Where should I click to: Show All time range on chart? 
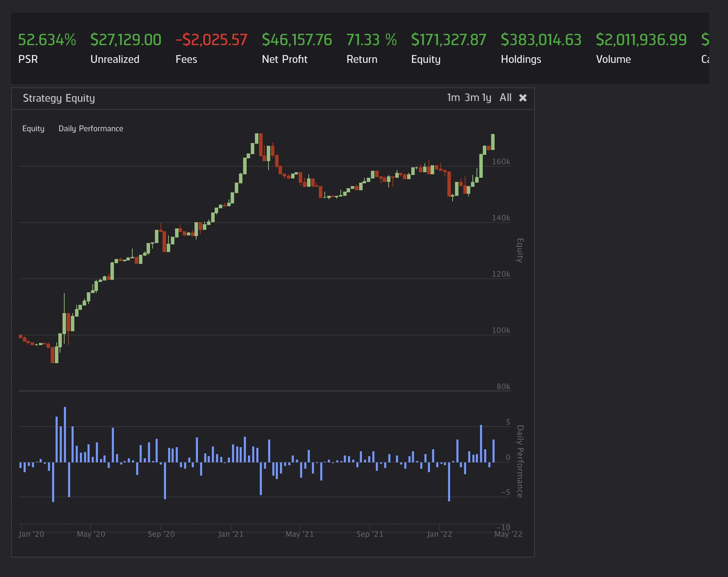pyautogui.click(x=505, y=98)
